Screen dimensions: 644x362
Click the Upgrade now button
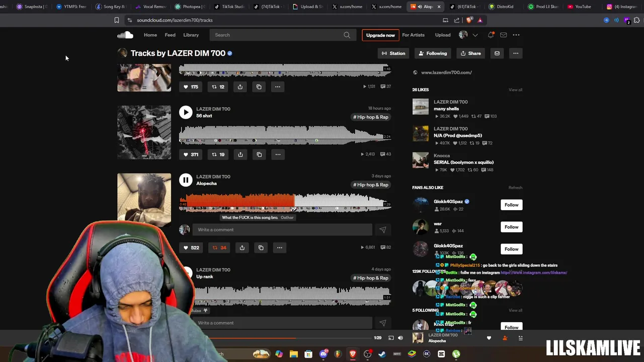coord(380,35)
